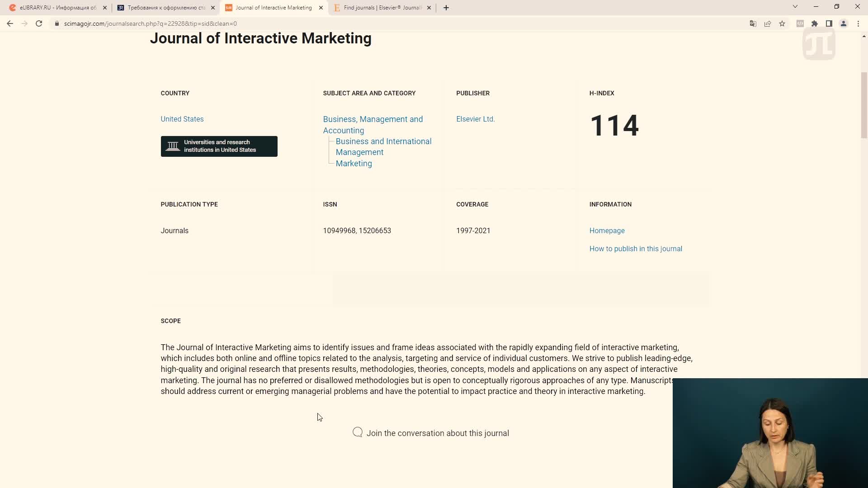Close the eLIBRARY.RU tab

[x=105, y=8]
